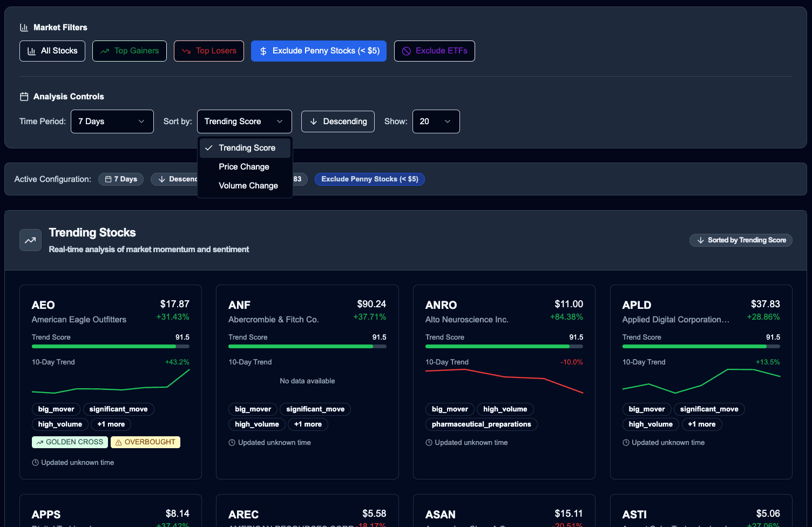Click the calendar icon beside Analysis Controls

click(24, 96)
